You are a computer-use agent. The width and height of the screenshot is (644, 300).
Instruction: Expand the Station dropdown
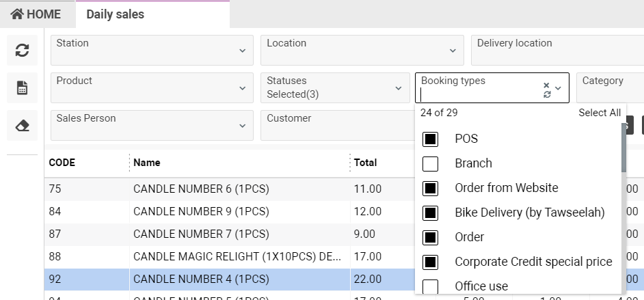click(243, 51)
